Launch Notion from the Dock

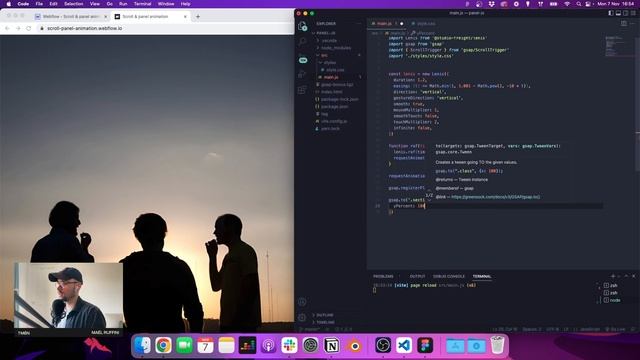click(331, 345)
